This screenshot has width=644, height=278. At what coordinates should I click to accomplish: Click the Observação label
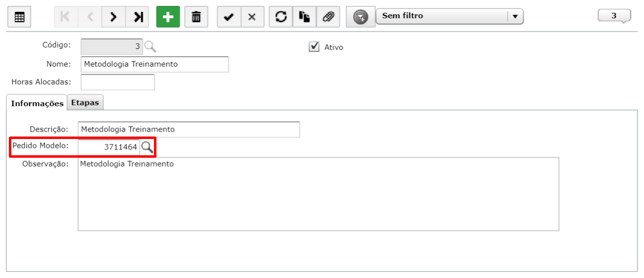(x=45, y=164)
